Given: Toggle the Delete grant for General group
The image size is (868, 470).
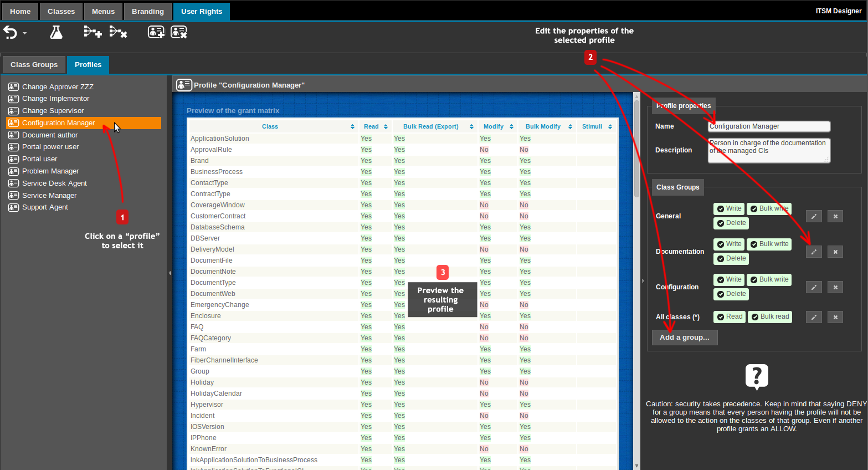Looking at the screenshot, I should click(x=731, y=223).
